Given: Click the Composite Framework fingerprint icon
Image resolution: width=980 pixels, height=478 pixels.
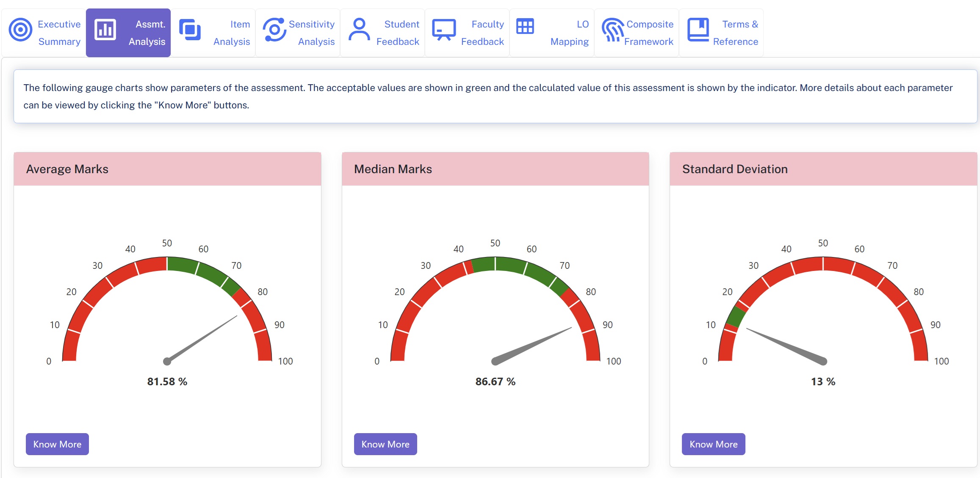Looking at the screenshot, I should coord(613,30).
